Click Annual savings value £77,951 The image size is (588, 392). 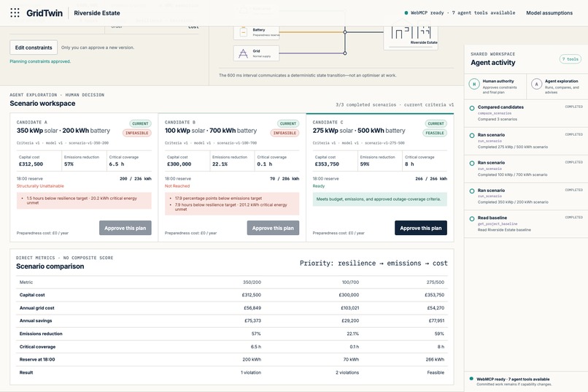pos(436,320)
